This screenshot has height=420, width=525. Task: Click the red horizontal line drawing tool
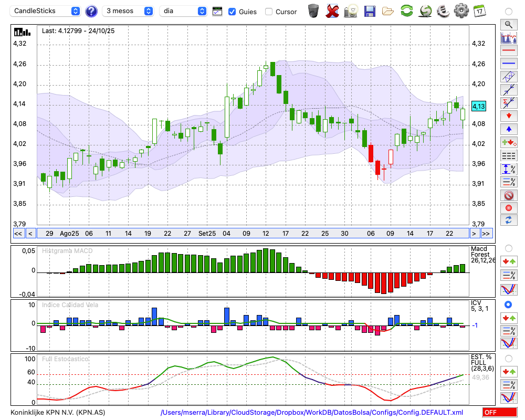(x=508, y=51)
